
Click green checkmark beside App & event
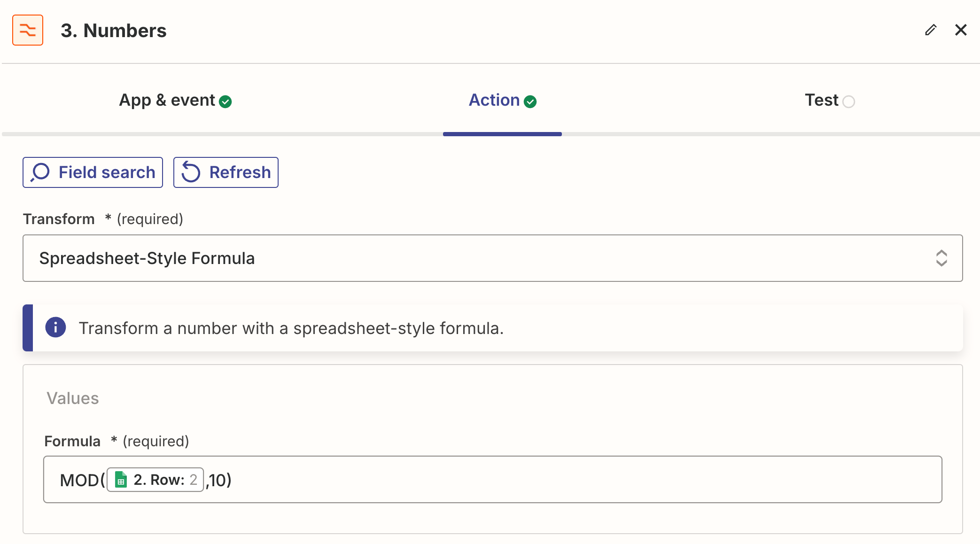tap(226, 101)
